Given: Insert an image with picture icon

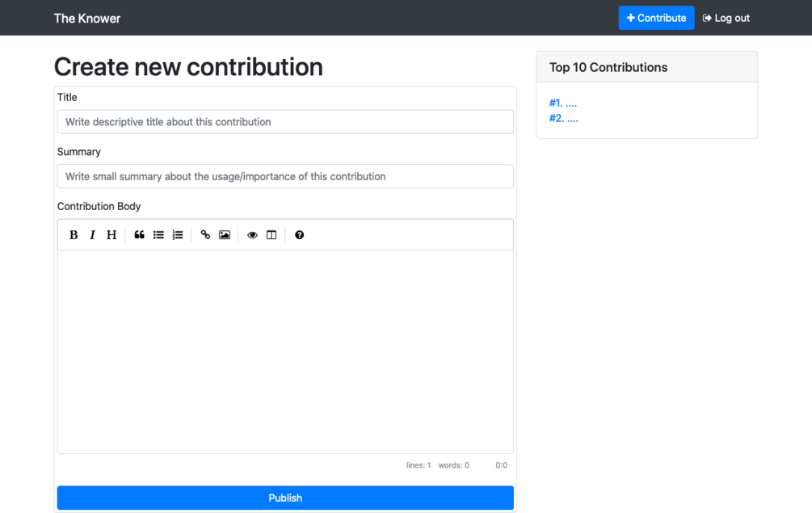Looking at the screenshot, I should click(225, 235).
